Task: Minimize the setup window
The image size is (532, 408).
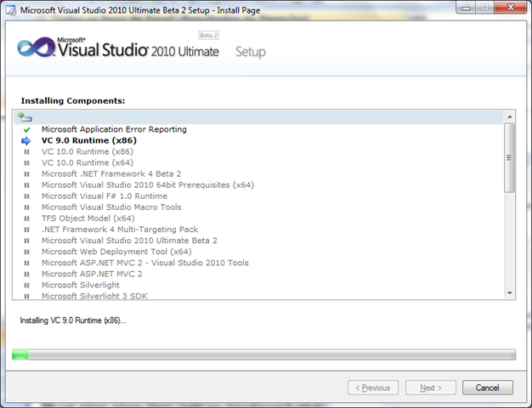Action: tap(466, 8)
